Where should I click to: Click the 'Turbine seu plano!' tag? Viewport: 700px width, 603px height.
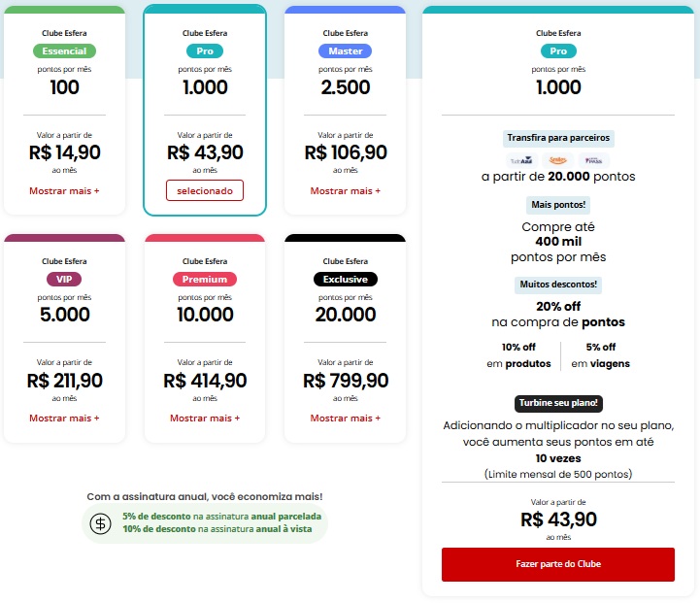557,403
